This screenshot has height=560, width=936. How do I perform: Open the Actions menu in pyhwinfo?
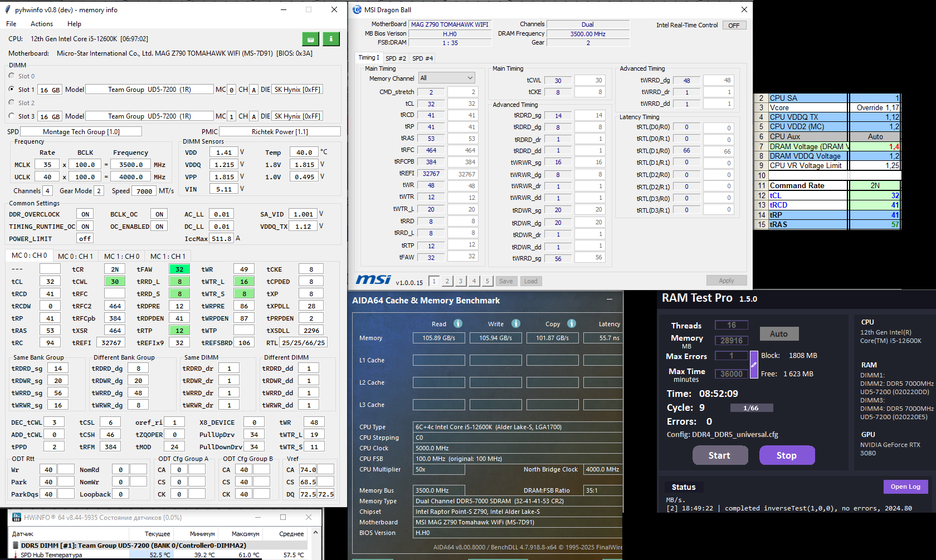[x=42, y=24]
